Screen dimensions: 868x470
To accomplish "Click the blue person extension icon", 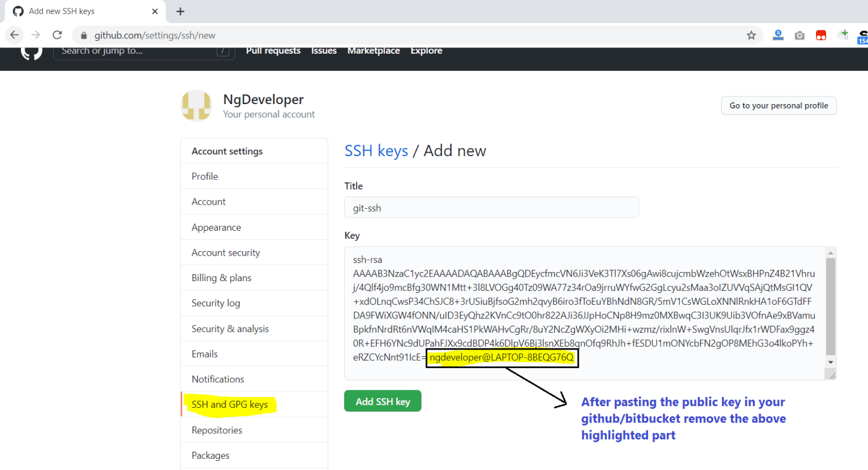I will [x=778, y=36].
